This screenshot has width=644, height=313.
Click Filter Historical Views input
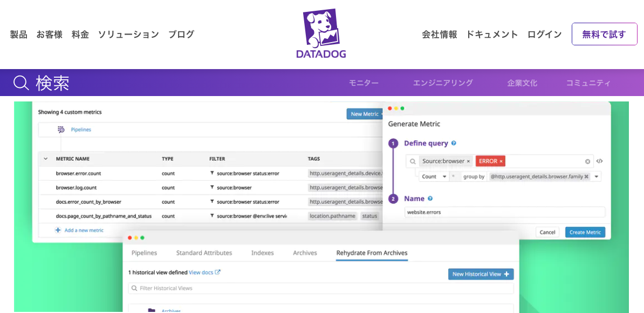coord(321,288)
